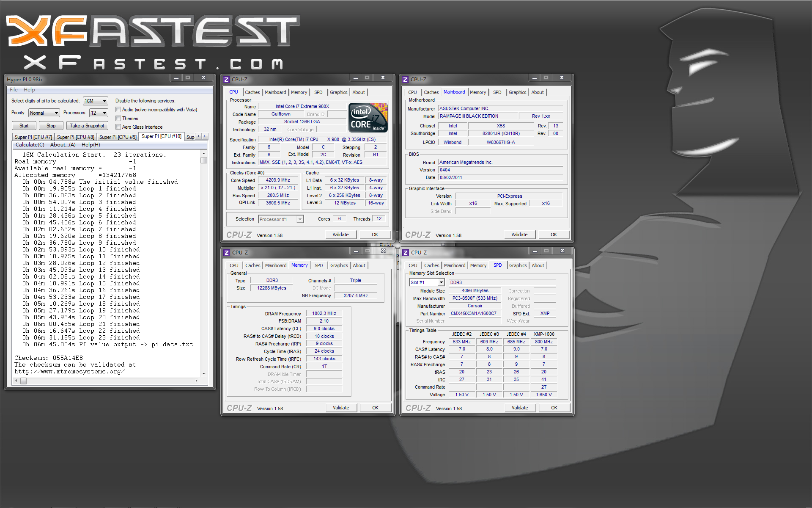Open the Processor #1 selection dropdown

pyautogui.click(x=281, y=219)
